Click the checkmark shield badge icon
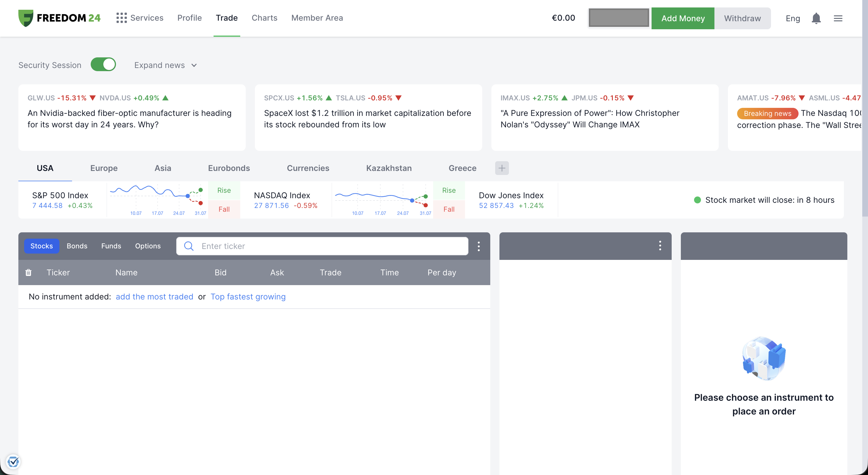868x475 pixels. click(13, 462)
